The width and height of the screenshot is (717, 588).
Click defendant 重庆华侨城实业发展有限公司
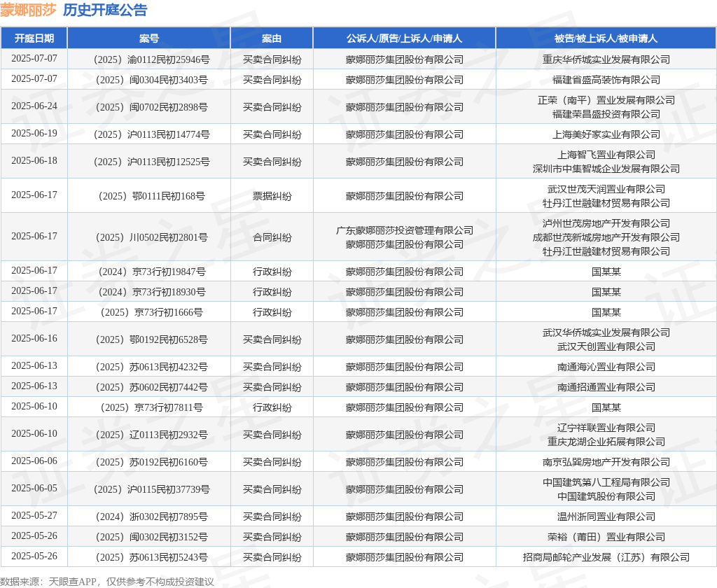tap(606, 59)
